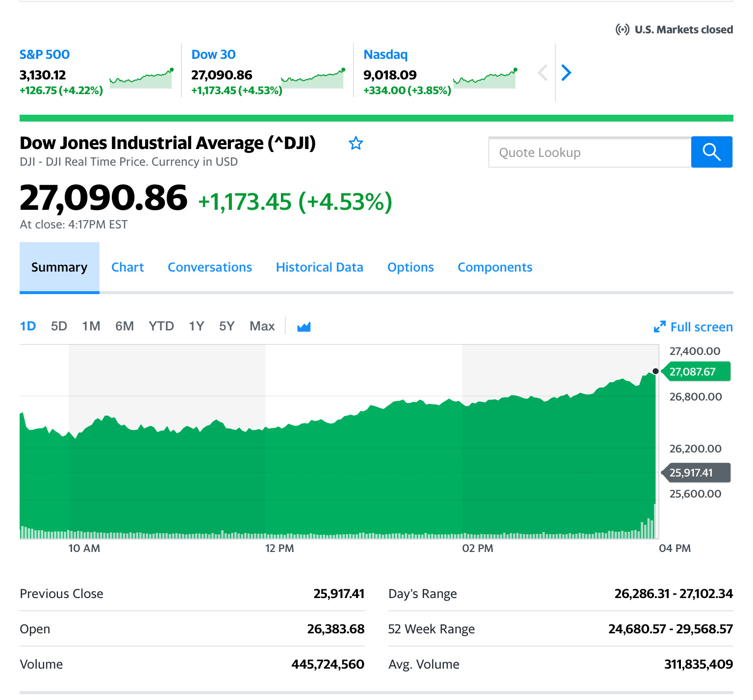The width and height of the screenshot is (753, 700).
Task: Focus the Quote Lookup search field
Action: (590, 152)
